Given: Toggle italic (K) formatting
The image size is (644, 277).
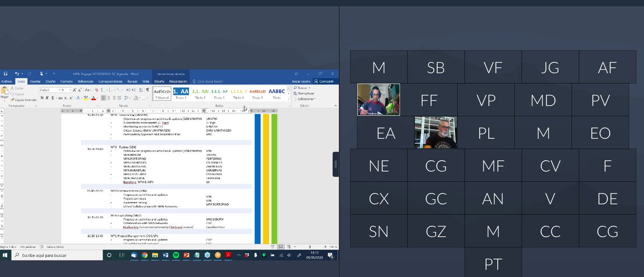Looking at the screenshot, I should point(47,98).
